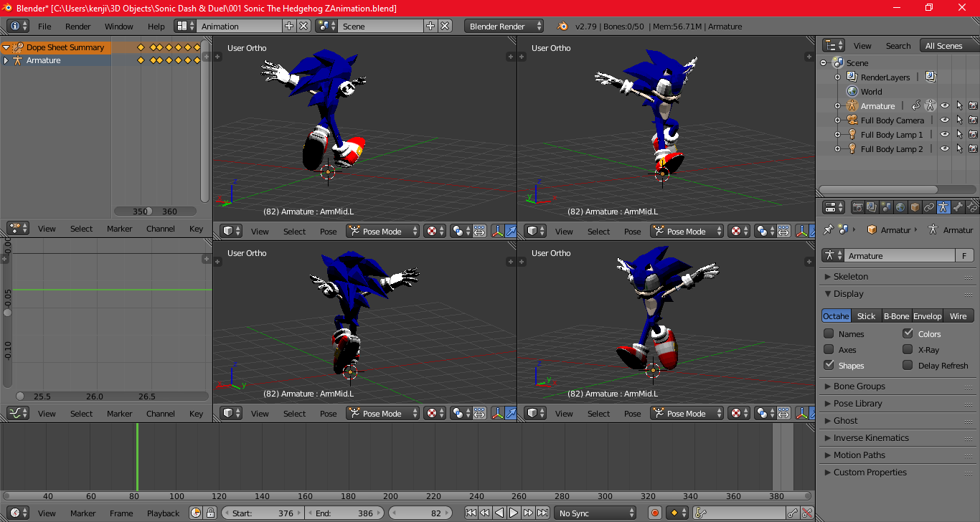Screen dimensions: 980x522
Task: Open the Help menu
Action: coord(156,27)
